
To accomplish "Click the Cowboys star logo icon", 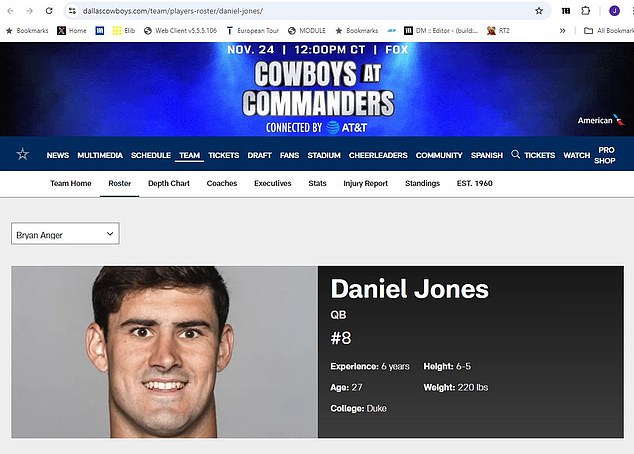I will click(23, 154).
